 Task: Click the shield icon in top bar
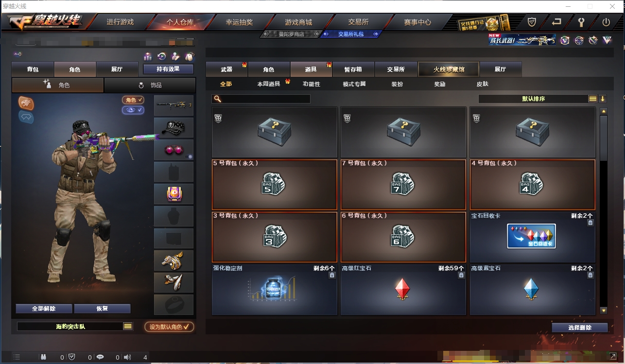point(532,22)
